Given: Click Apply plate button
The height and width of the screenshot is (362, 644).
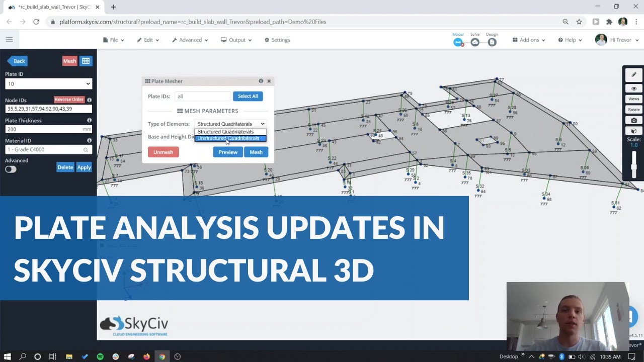Looking at the screenshot, I should point(84,167).
